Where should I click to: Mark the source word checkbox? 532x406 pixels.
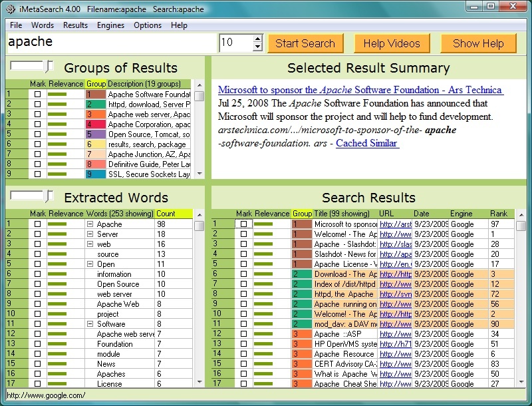38,254
